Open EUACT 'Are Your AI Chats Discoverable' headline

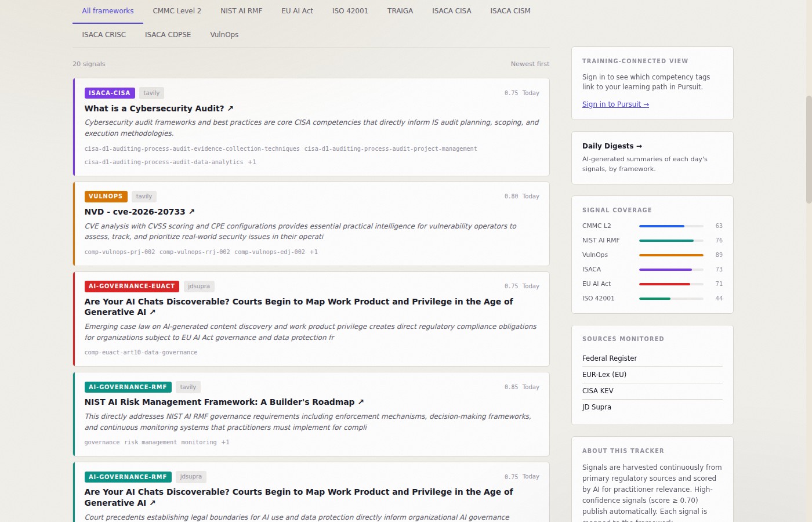[299, 307]
